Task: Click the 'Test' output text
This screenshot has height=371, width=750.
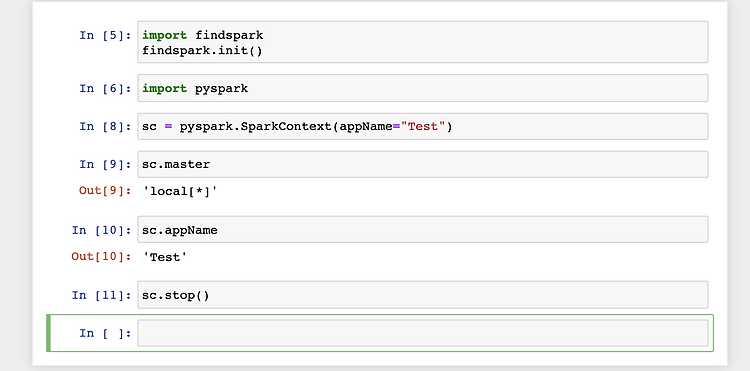Action: click(165, 257)
